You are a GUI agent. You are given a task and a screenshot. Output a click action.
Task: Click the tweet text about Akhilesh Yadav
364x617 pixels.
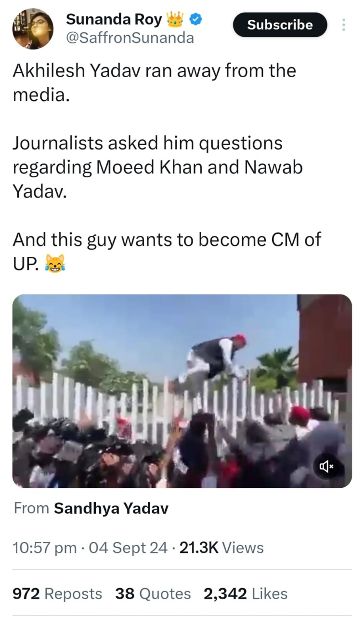tap(155, 83)
